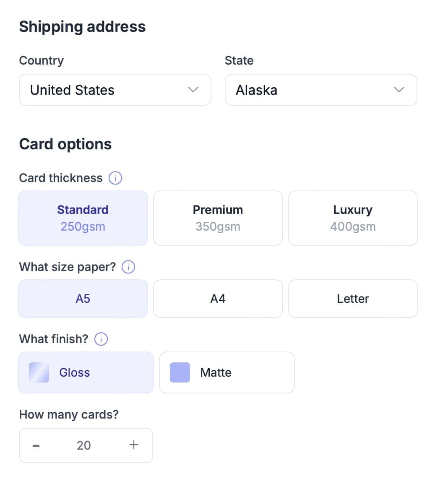Click the Matte solid color swatch
448x479 pixels.
click(180, 372)
